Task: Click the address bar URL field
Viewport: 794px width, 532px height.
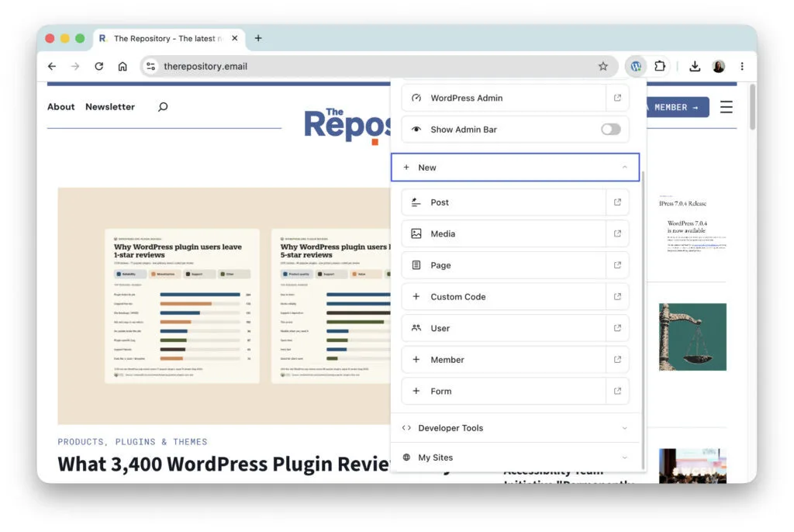Action: pyautogui.click(x=380, y=67)
